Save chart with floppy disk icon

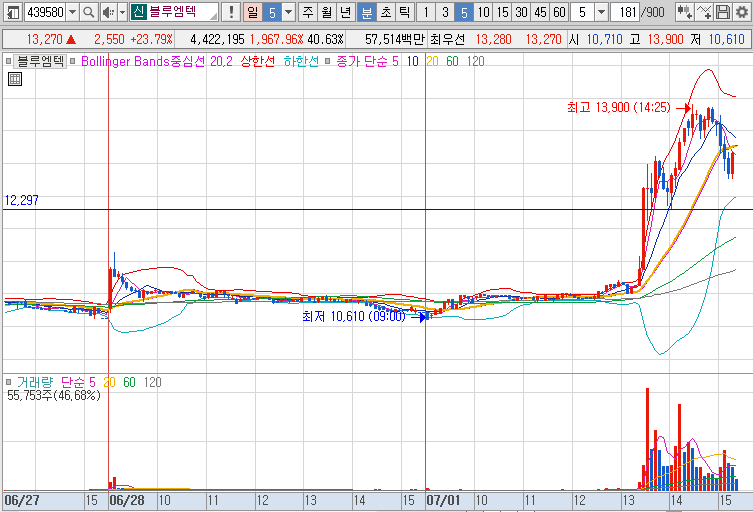click(x=723, y=12)
